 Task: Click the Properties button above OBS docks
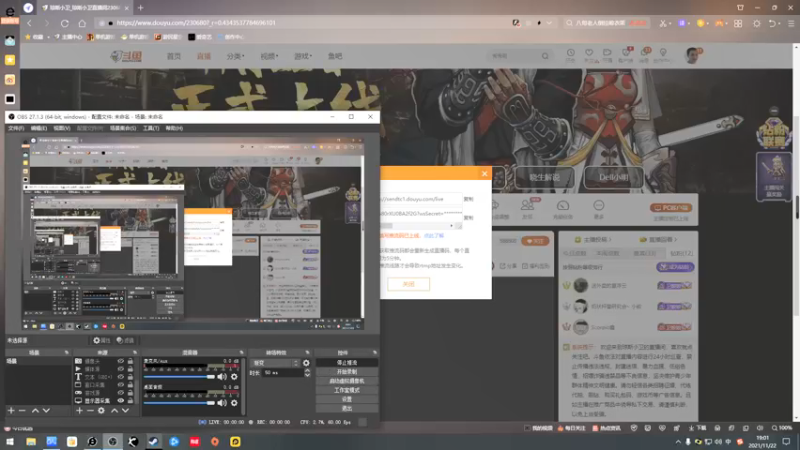pyautogui.click(x=102, y=340)
